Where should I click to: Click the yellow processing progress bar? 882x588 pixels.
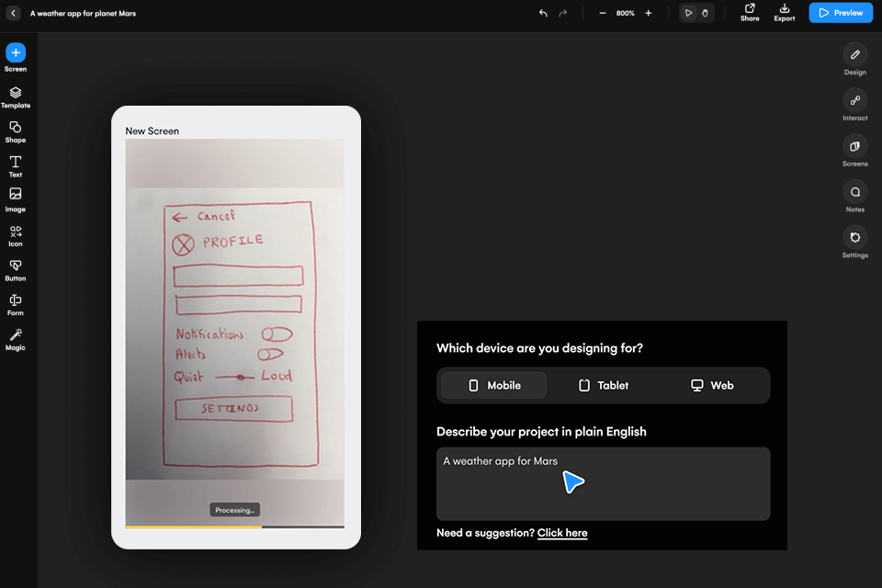tap(194, 527)
